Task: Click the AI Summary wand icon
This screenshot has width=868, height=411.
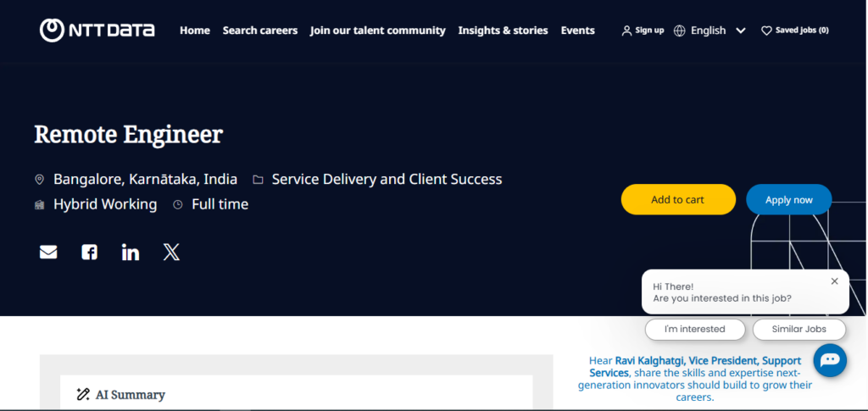Action: pos(83,394)
